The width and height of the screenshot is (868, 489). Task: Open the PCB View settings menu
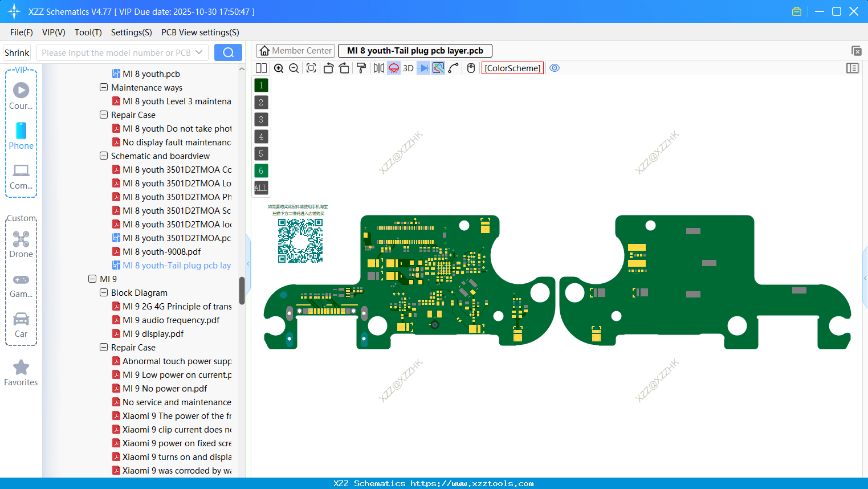(199, 32)
